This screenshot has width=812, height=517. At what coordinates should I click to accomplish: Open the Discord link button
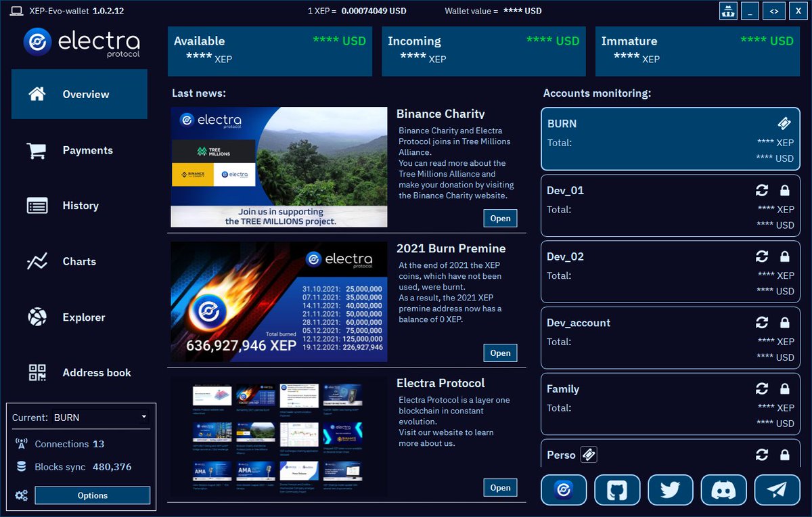724,490
